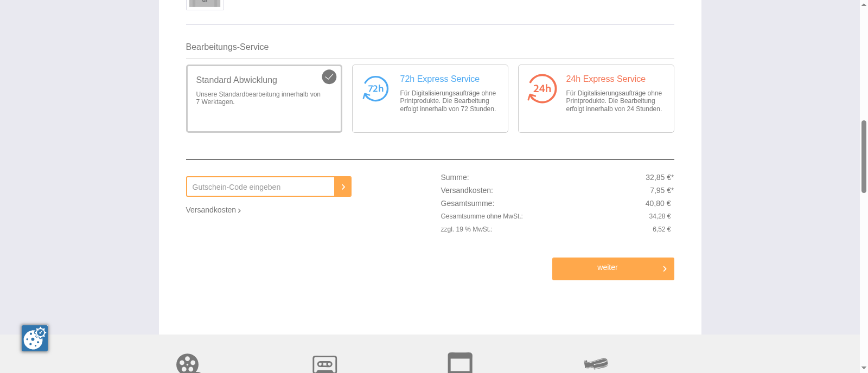Click the blue 72h clock icon

pyautogui.click(x=375, y=89)
